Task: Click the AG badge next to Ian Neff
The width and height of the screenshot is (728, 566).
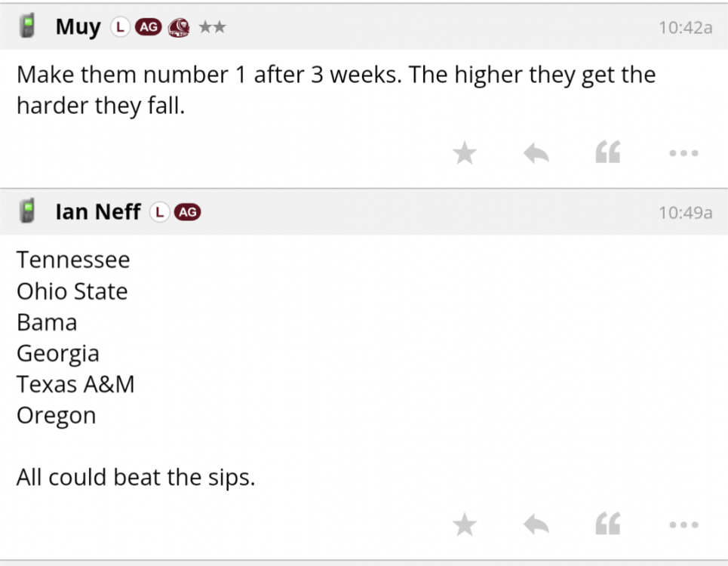Action: (x=187, y=212)
